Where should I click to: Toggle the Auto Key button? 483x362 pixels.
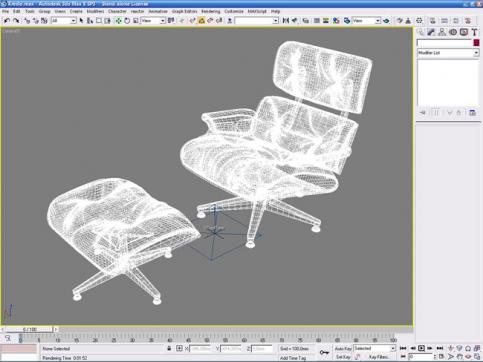343,349
